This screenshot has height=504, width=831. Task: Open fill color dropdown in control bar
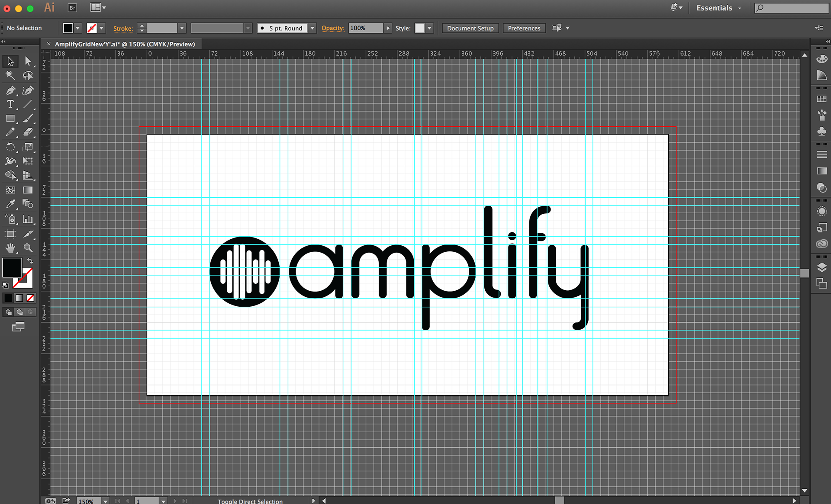[77, 28]
